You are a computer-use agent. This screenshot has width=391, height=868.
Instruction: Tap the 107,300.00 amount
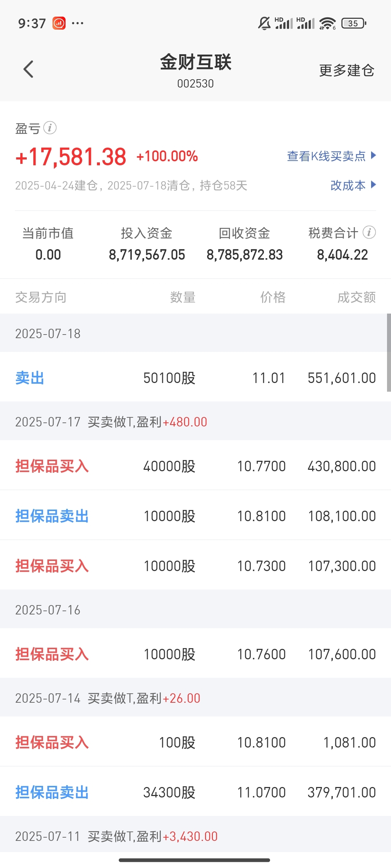coord(342,566)
